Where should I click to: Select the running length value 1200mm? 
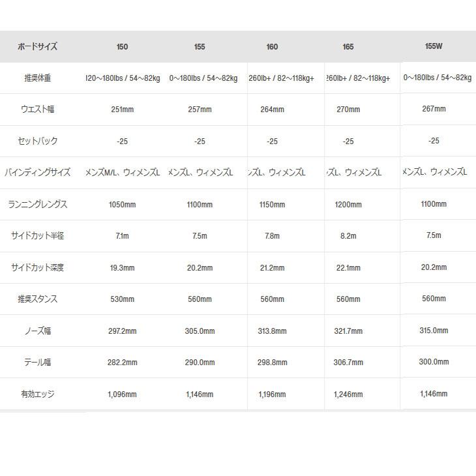point(348,205)
